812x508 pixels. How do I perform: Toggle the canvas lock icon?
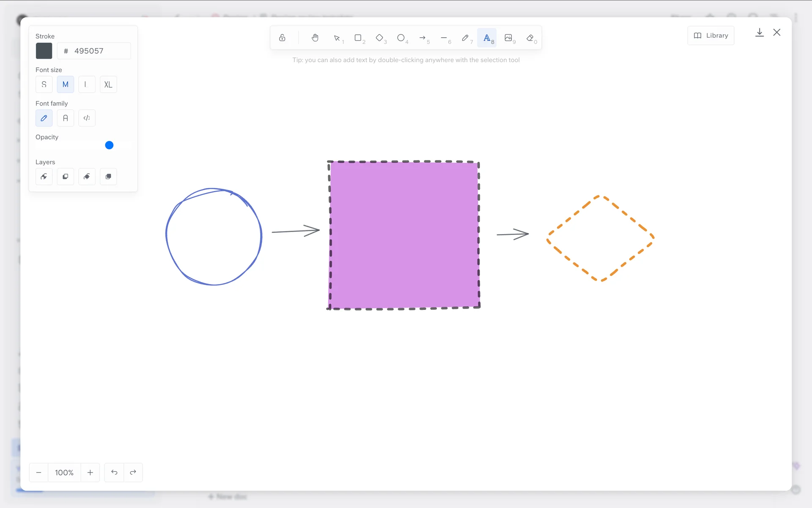tap(282, 38)
